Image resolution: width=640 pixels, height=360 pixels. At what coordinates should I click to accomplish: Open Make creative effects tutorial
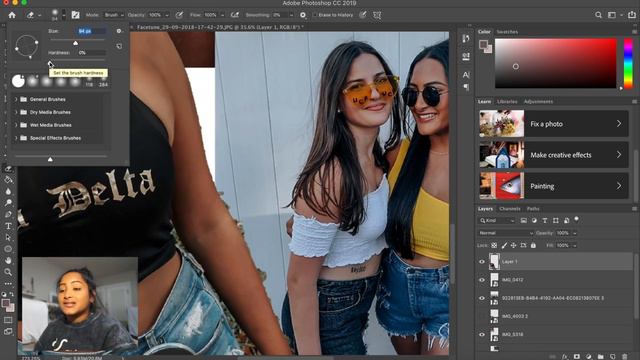point(554,155)
